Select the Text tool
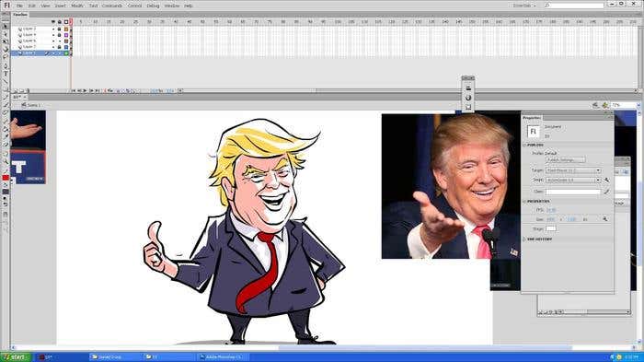Image resolution: width=644 pixels, height=362 pixels. pos(6,73)
